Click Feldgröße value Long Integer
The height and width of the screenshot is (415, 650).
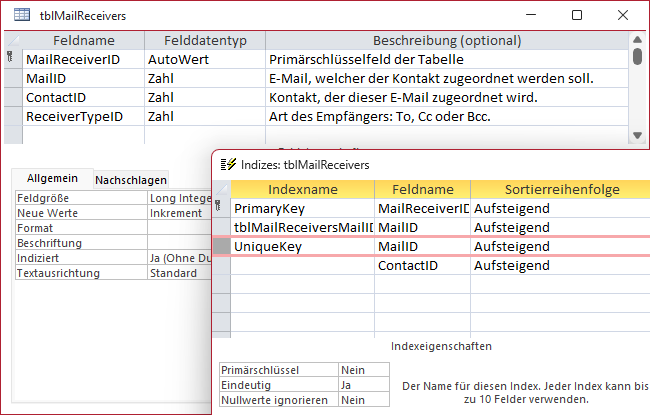[x=180, y=198]
